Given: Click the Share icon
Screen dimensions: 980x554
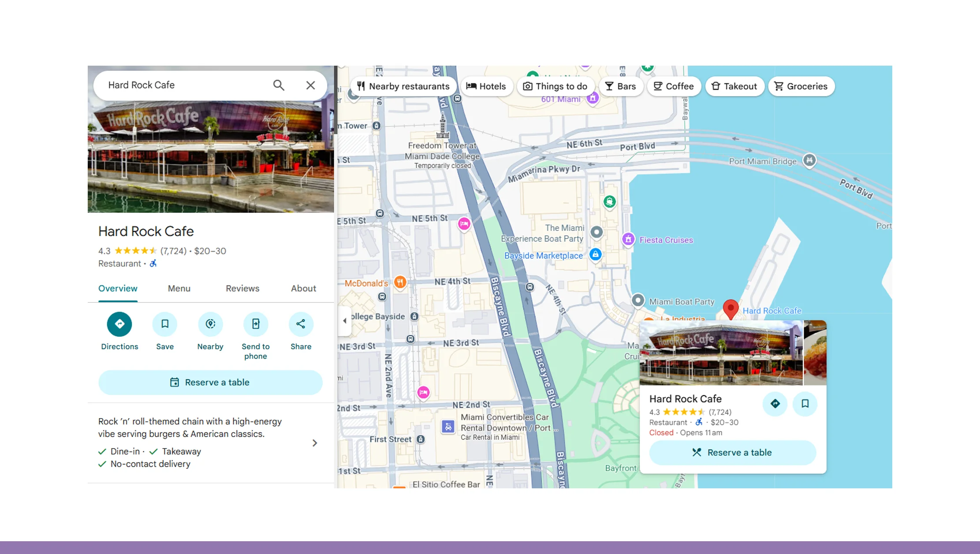Looking at the screenshot, I should (x=301, y=324).
